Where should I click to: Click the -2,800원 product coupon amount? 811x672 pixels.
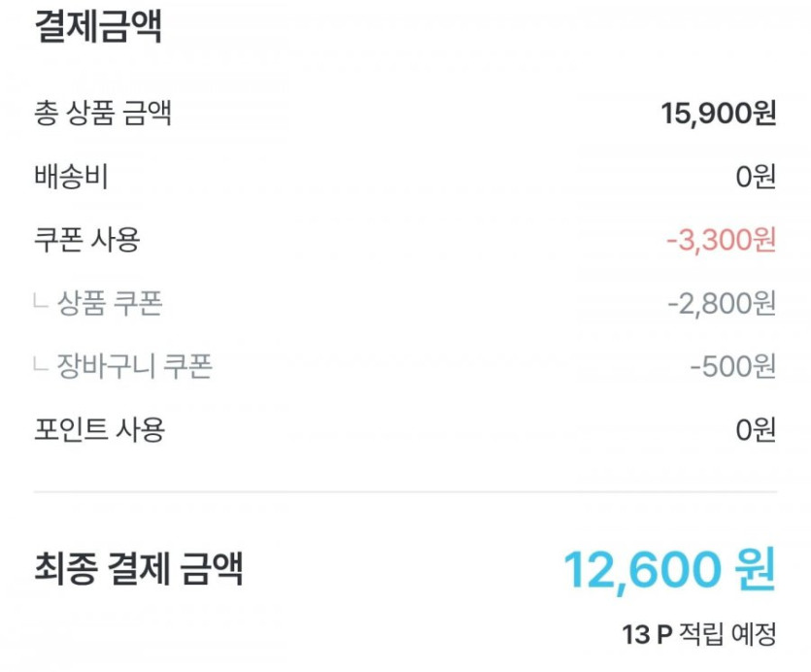click(721, 304)
